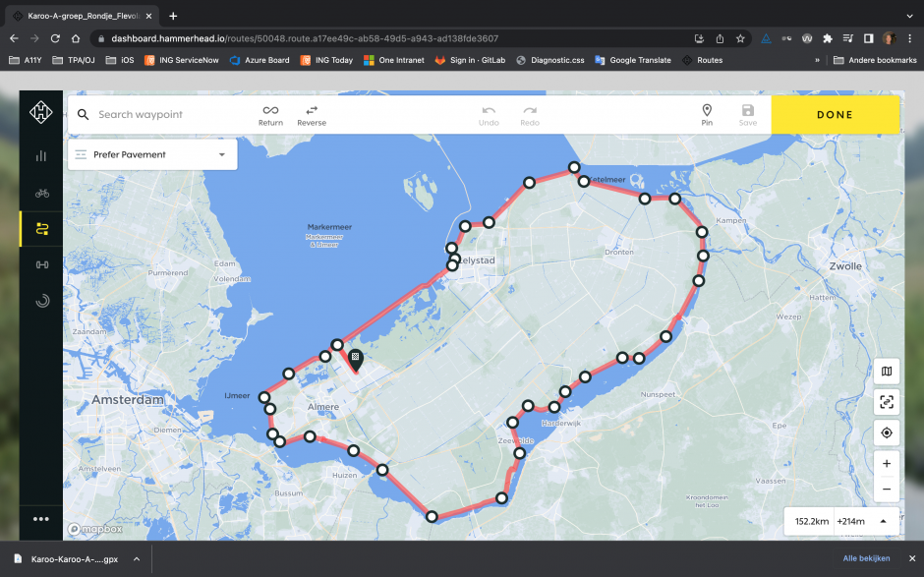The height and width of the screenshot is (577, 924).
Task: Click the route finish flag marker
Action: [355, 360]
